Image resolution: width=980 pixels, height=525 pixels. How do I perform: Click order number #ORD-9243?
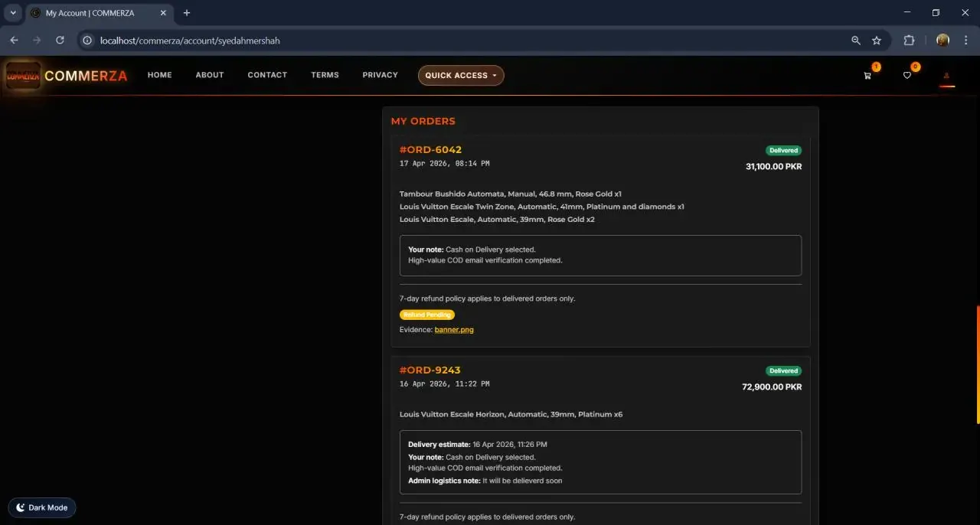click(430, 370)
